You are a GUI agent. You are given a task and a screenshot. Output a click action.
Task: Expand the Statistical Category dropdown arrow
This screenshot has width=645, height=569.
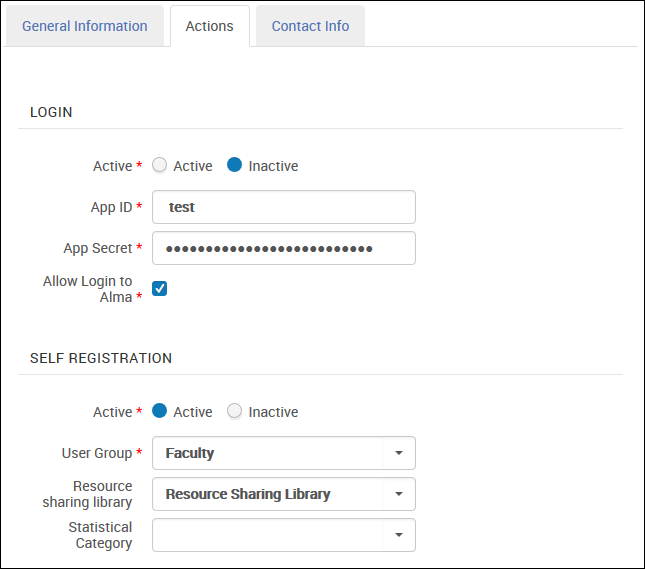click(x=399, y=535)
